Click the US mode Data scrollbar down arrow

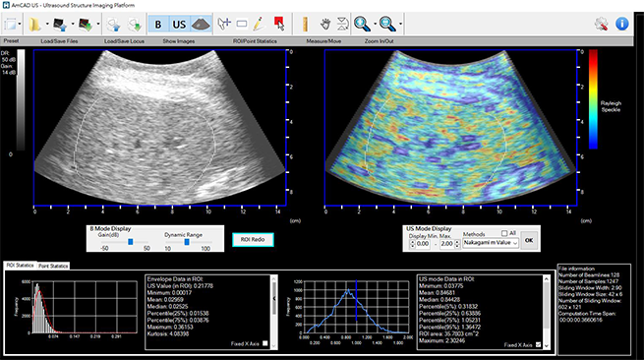(547, 346)
